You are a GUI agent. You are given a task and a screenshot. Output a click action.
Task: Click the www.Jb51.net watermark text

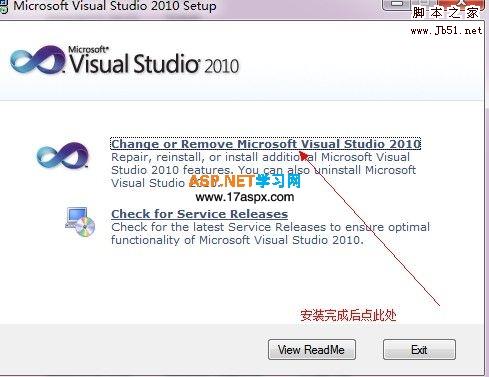(446, 31)
